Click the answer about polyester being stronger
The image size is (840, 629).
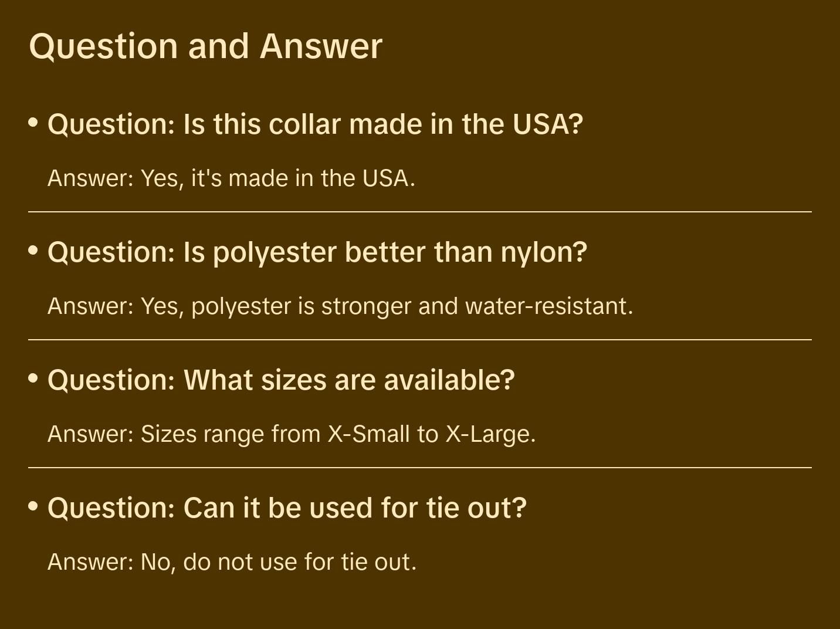(x=340, y=306)
